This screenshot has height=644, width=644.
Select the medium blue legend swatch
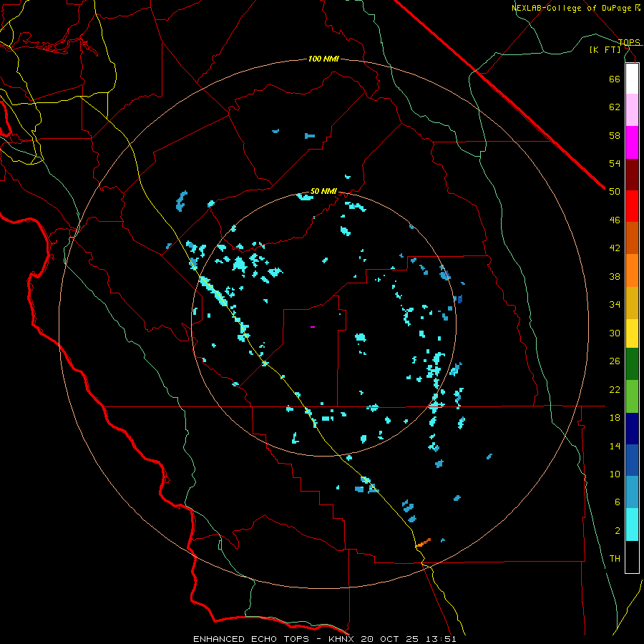point(632,460)
